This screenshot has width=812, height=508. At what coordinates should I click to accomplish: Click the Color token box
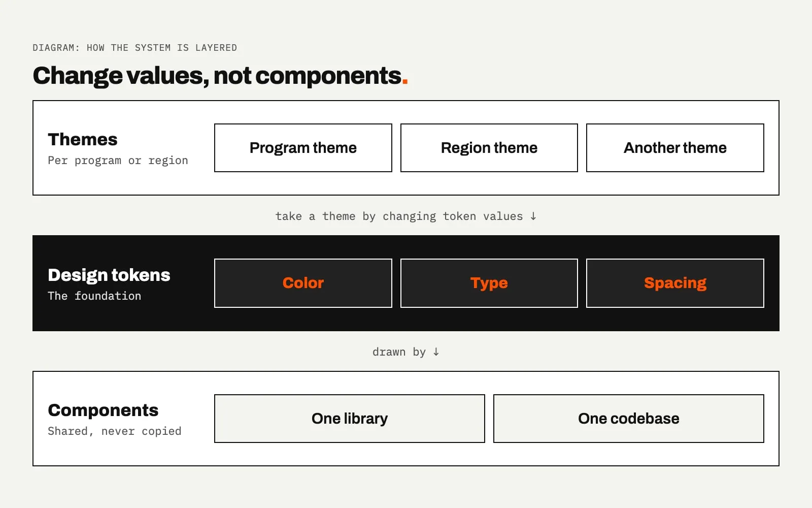(303, 283)
